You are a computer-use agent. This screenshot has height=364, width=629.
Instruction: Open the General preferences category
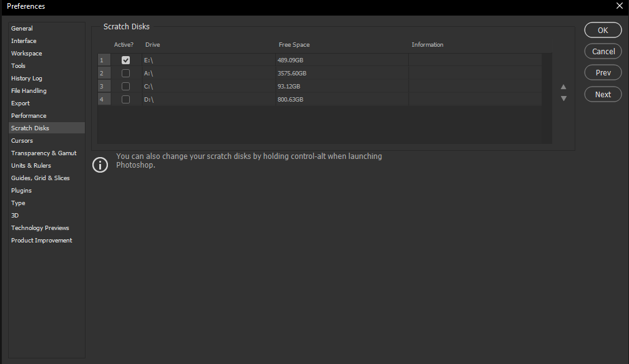click(22, 29)
